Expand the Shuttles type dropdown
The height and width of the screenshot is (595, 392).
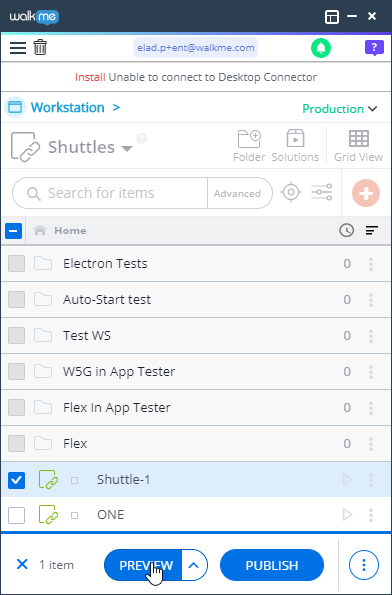tap(127, 148)
